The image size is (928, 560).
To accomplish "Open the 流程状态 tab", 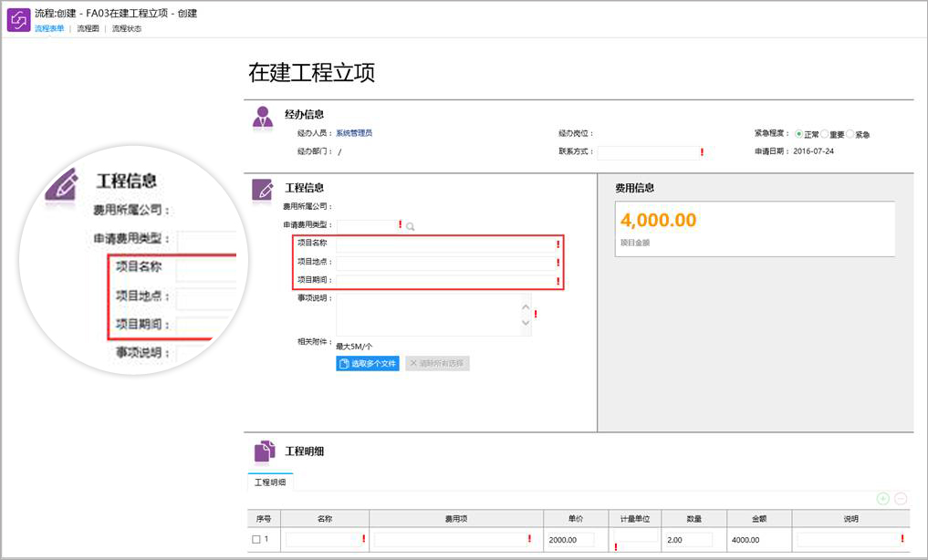I will coord(127,29).
